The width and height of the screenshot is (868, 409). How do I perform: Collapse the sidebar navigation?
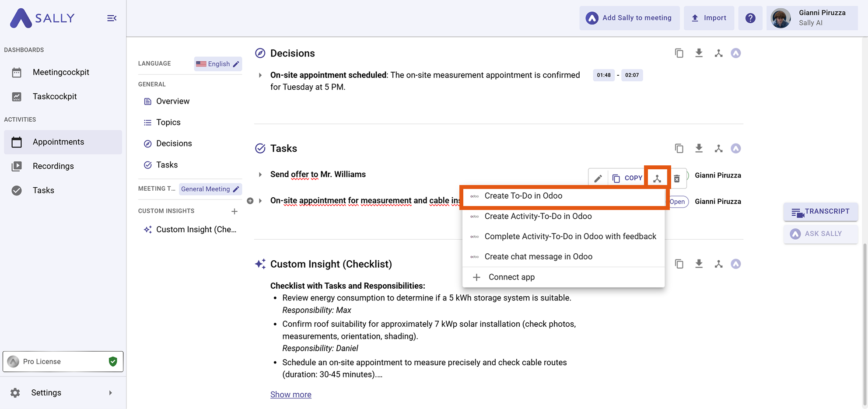click(x=112, y=18)
